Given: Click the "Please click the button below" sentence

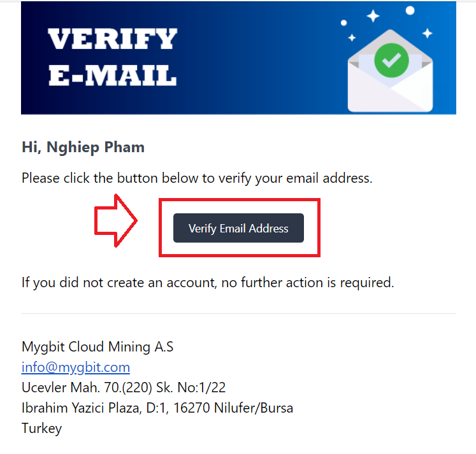Looking at the screenshot, I should pos(197,178).
